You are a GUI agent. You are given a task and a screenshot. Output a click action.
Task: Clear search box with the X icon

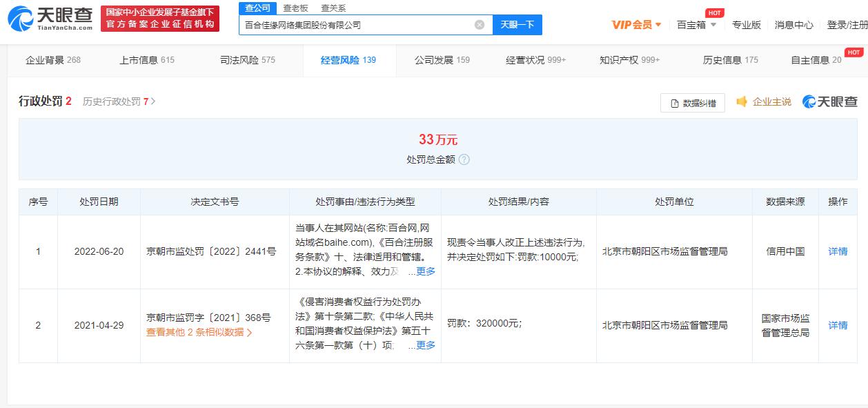pos(479,25)
